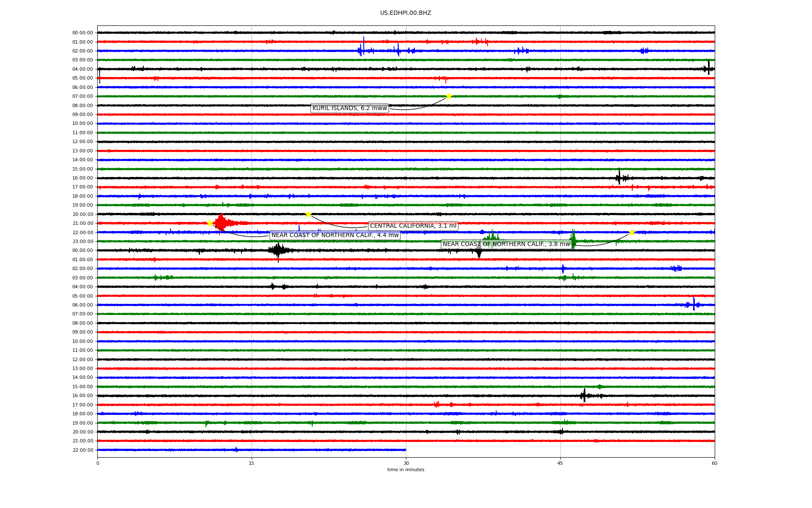Click the first 00:00:00 row label

click(x=82, y=33)
